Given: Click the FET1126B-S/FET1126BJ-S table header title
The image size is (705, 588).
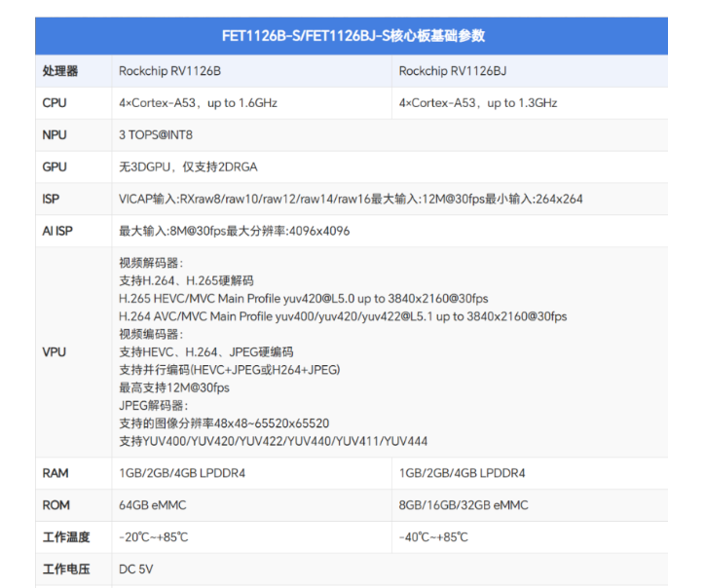Looking at the screenshot, I should (x=353, y=35).
